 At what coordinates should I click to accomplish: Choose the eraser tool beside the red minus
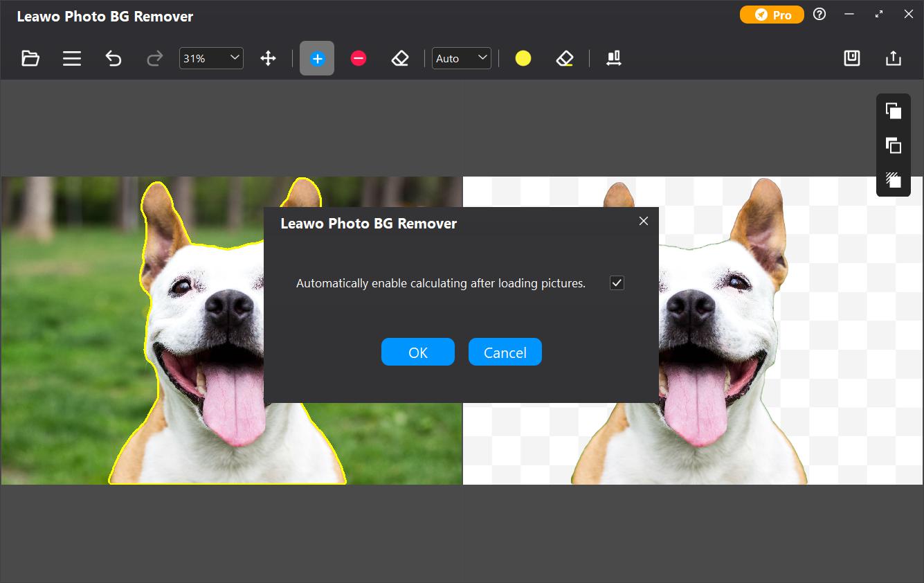pos(400,59)
